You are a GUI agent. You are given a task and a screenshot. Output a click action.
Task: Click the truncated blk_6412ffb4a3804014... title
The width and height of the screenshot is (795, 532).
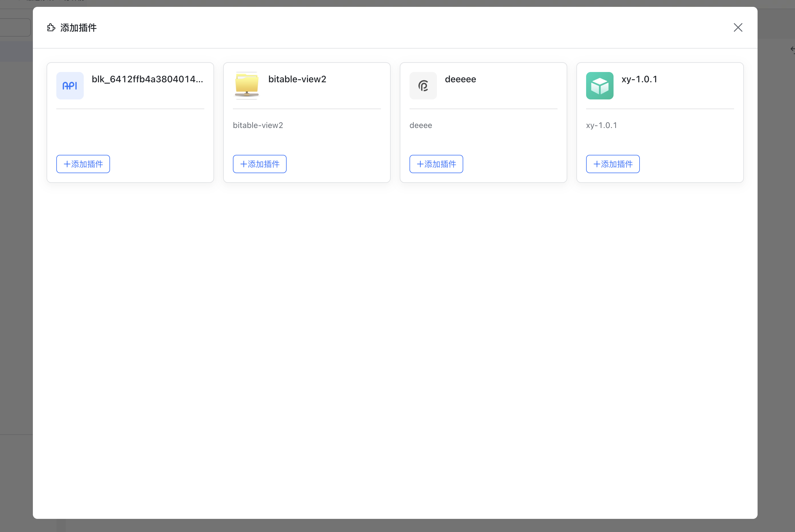[x=147, y=79]
